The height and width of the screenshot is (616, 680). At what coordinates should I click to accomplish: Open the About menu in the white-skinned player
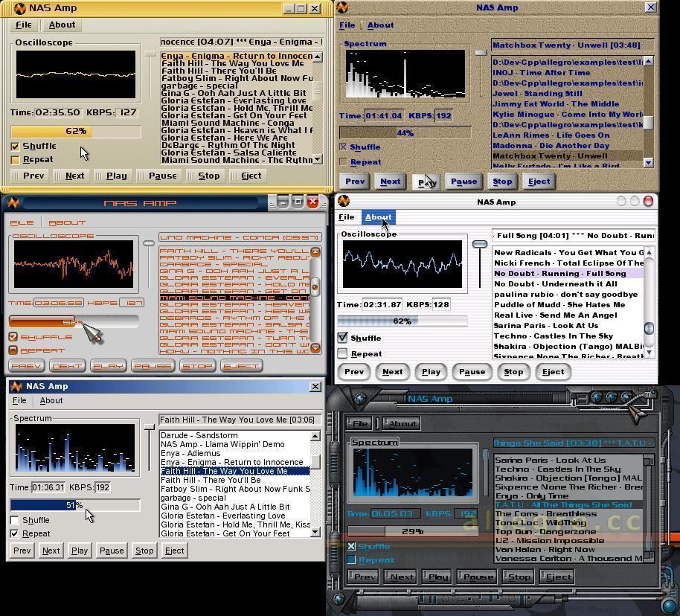pos(379,216)
